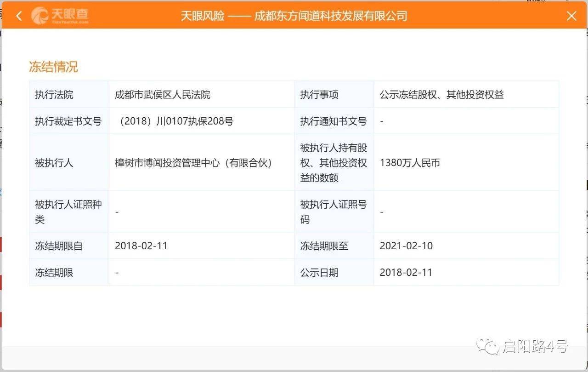The width and height of the screenshot is (588, 372).
Task: Close the 天眼风险 dialog with the X
Action: pyautogui.click(x=571, y=16)
